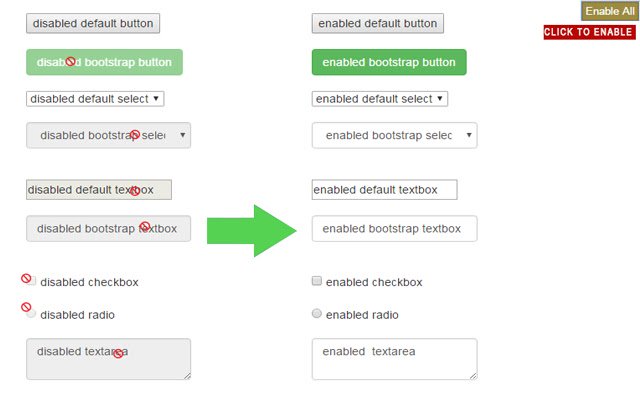Image resolution: width=640 pixels, height=400 pixels.
Task: Click the Enable All button
Action: [610, 11]
